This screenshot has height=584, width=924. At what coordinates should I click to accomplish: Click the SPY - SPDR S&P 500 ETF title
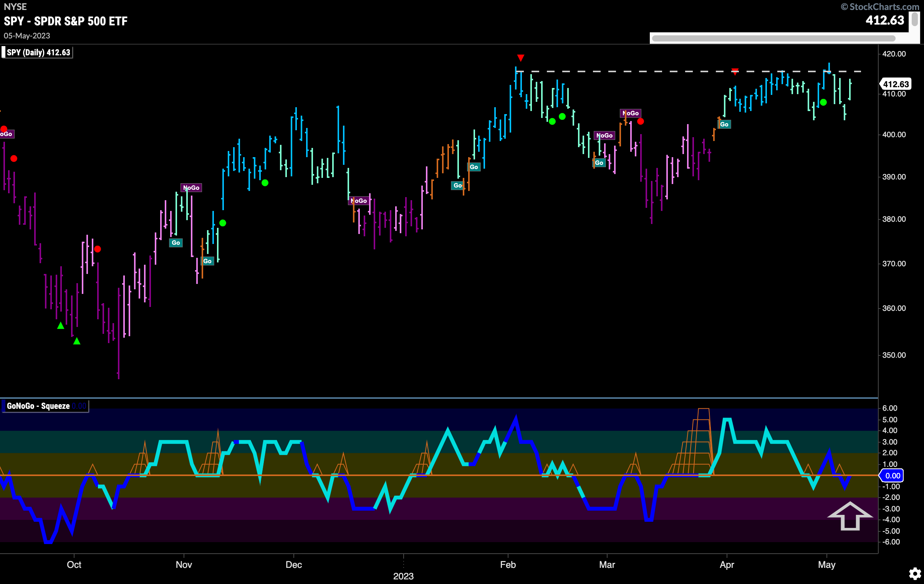pos(66,21)
